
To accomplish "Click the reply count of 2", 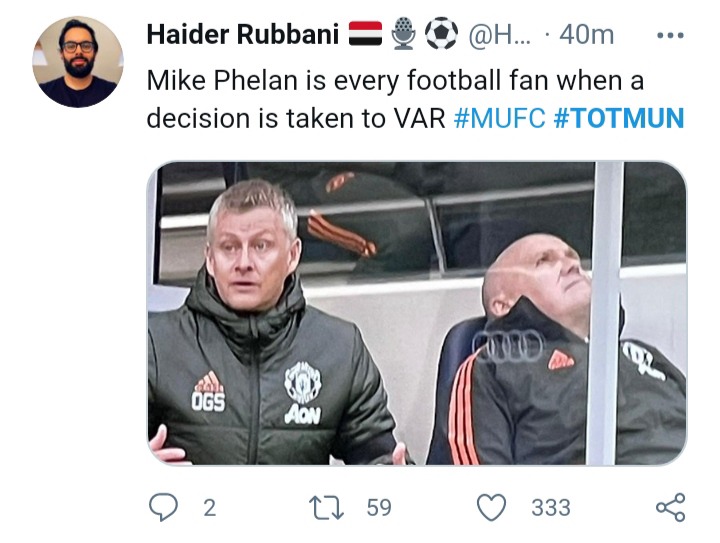I will point(209,508).
